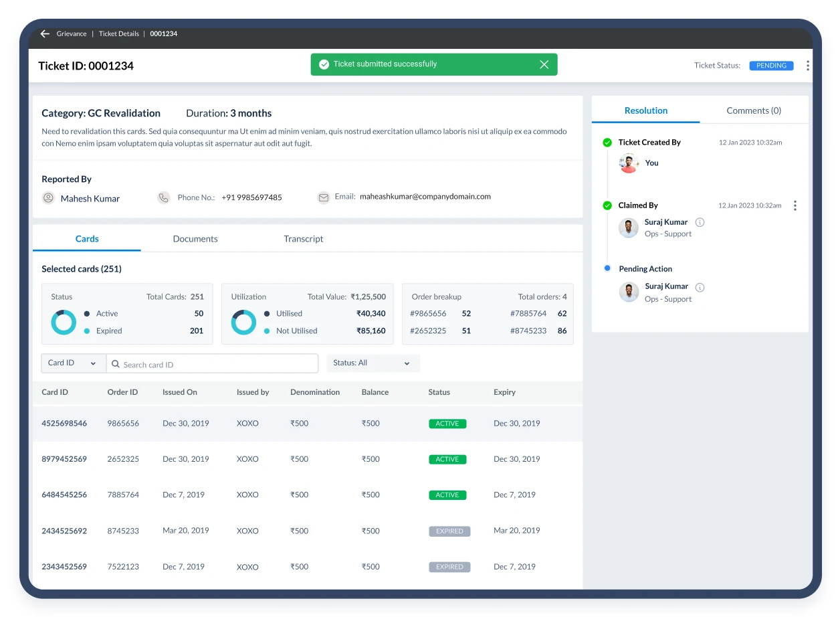Switch to the Cards tab

87,239
